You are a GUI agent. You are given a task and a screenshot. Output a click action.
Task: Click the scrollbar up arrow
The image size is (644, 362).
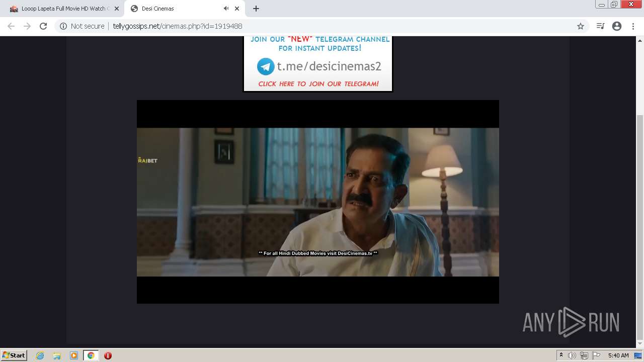point(640,40)
